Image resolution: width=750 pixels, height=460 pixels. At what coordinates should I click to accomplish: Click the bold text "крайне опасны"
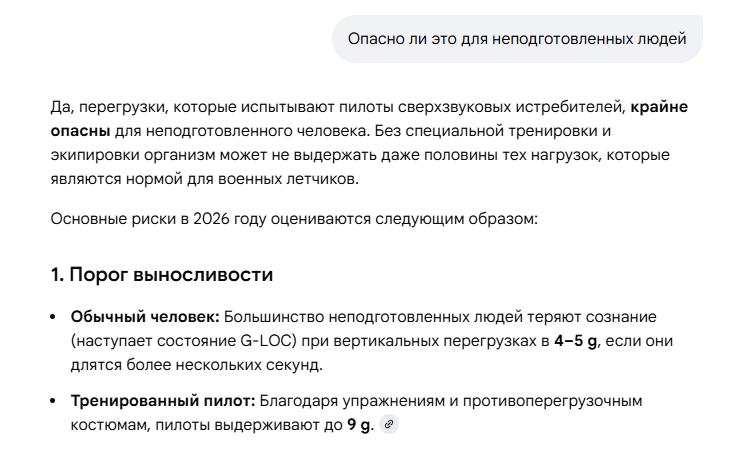tap(658, 106)
